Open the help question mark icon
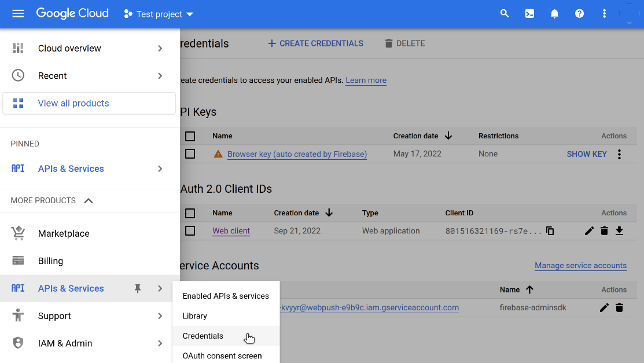 (579, 14)
